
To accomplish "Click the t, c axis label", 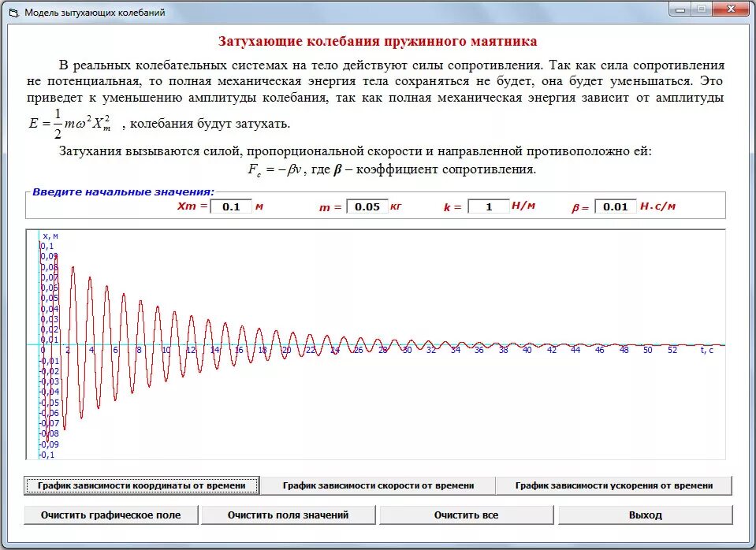I will coord(707,350).
